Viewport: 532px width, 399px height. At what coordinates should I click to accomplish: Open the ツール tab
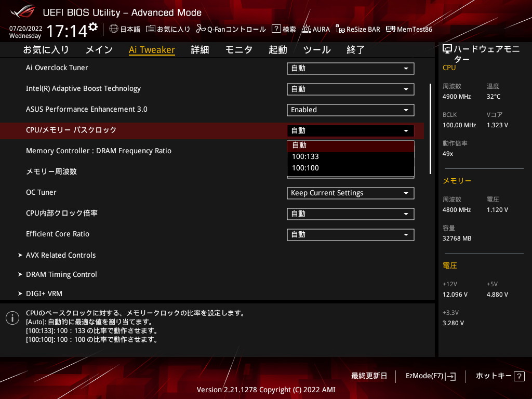[x=317, y=50]
